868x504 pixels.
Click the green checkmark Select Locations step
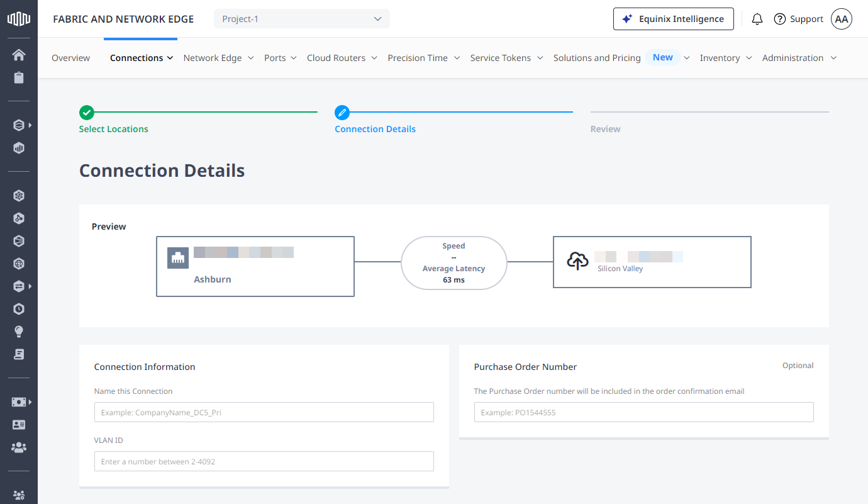click(87, 113)
